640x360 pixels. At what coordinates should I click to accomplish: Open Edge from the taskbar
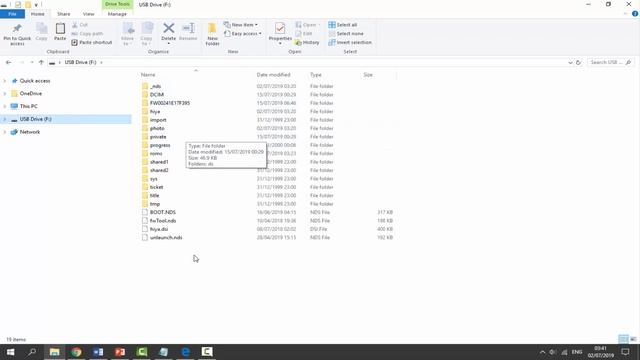coord(186,352)
